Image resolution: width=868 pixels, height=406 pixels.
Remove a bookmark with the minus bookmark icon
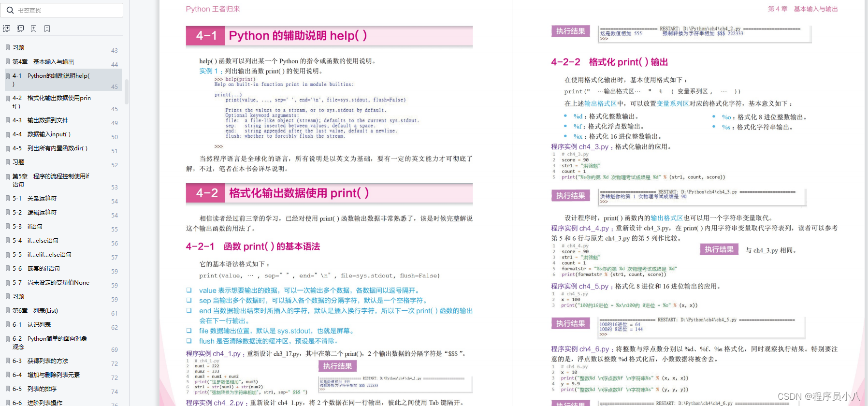(x=47, y=29)
